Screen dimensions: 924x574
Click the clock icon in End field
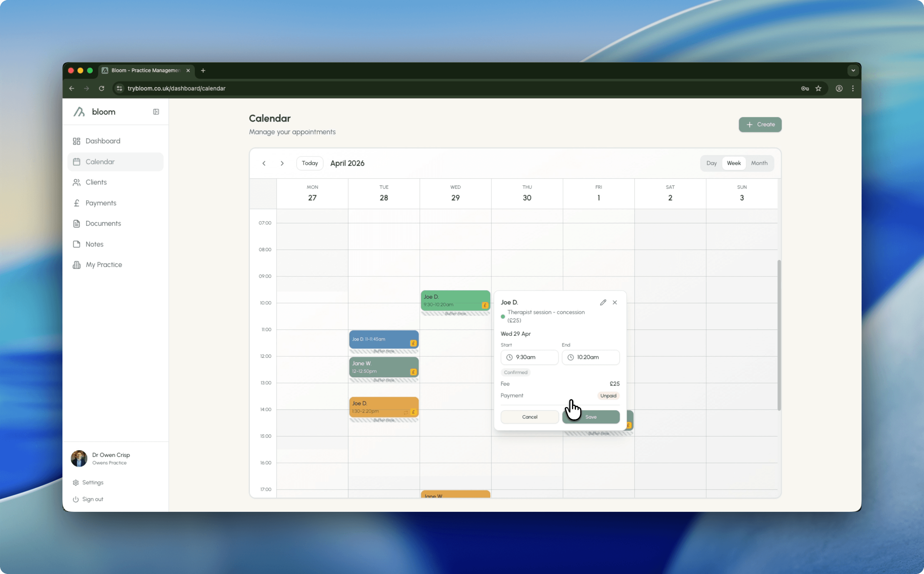(x=571, y=357)
